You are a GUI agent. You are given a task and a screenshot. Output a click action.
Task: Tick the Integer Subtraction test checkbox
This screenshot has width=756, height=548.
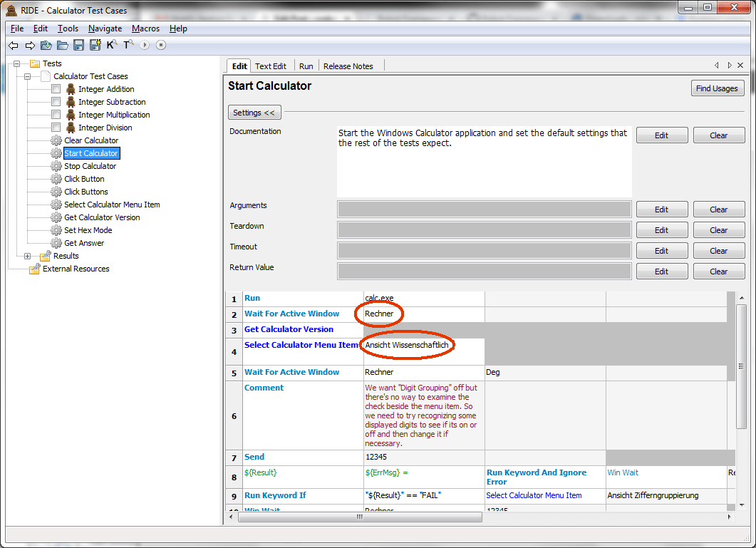[56, 102]
